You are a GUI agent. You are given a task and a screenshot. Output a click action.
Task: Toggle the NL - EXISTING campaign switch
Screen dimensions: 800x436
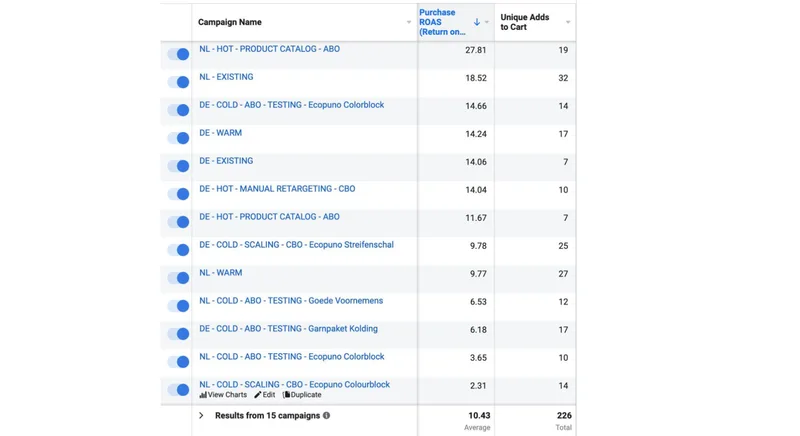point(178,82)
